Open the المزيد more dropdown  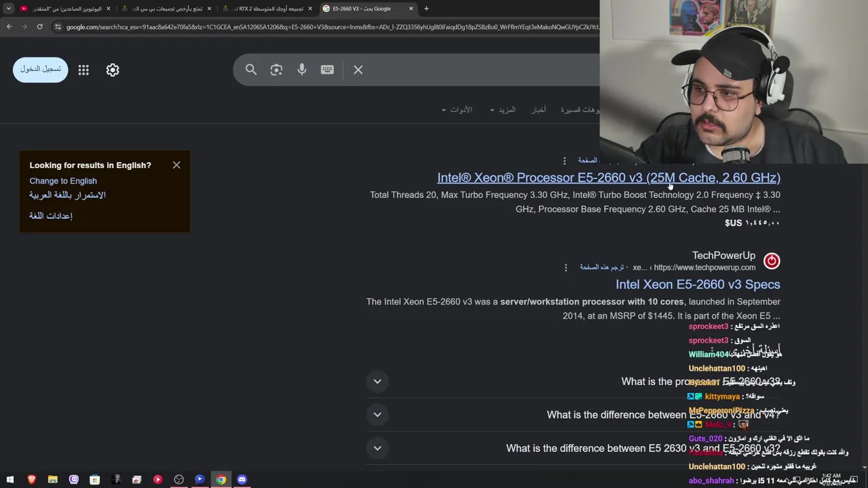[x=502, y=110]
